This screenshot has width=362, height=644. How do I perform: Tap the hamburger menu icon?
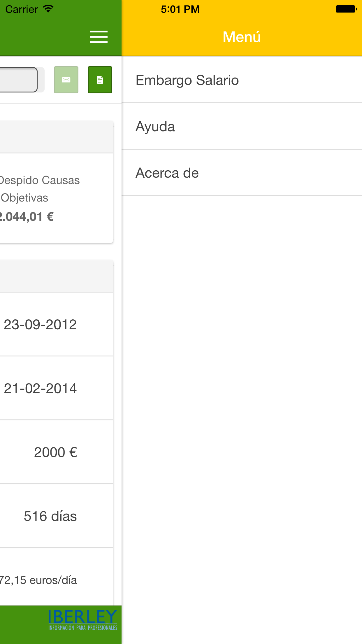[99, 37]
